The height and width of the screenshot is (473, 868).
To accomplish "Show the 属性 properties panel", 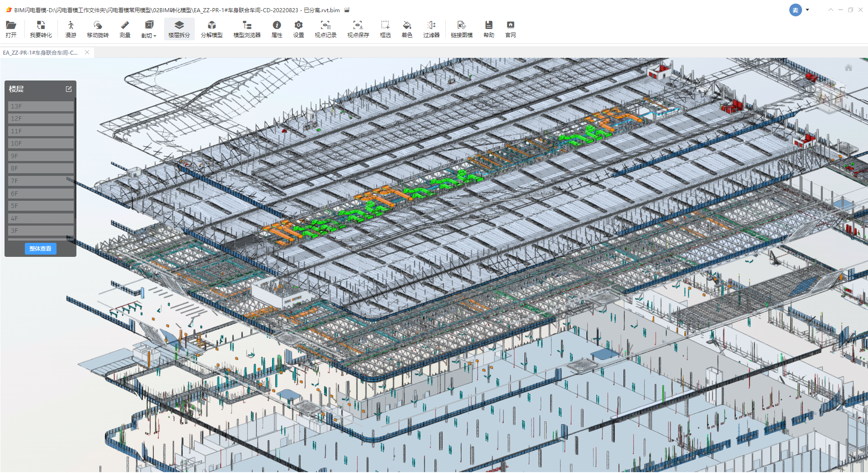I will (277, 29).
